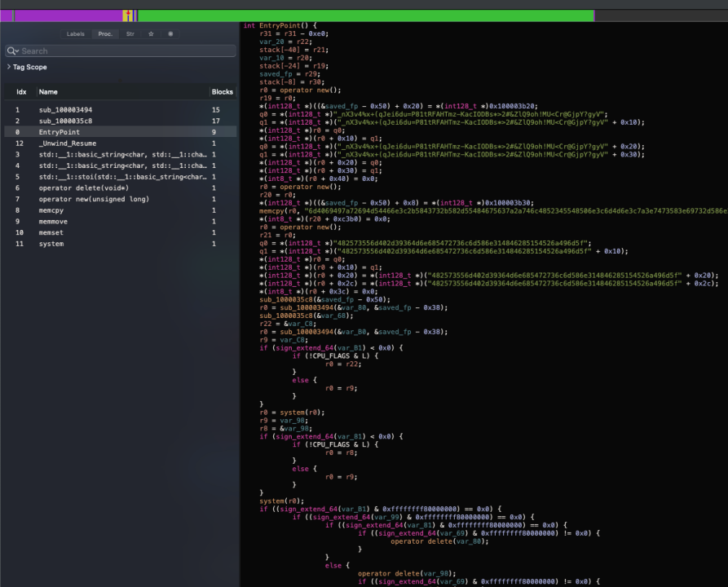This screenshot has width=728, height=587.
Task: Click the line 'var_10 = r20;'
Action: coord(285,58)
